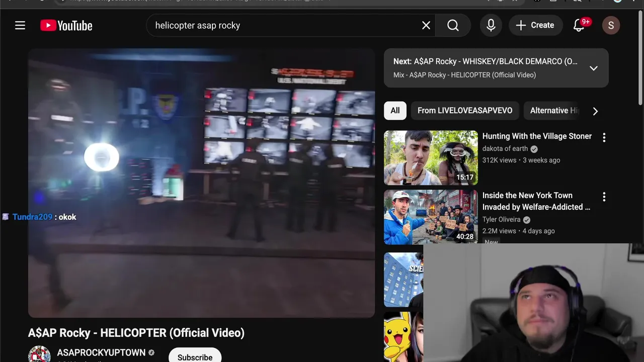The height and width of the screenshot is (362, 644).
Task: Click the A$AP Rocky - HELICOPTER video title
Action: tap(136, 333)
